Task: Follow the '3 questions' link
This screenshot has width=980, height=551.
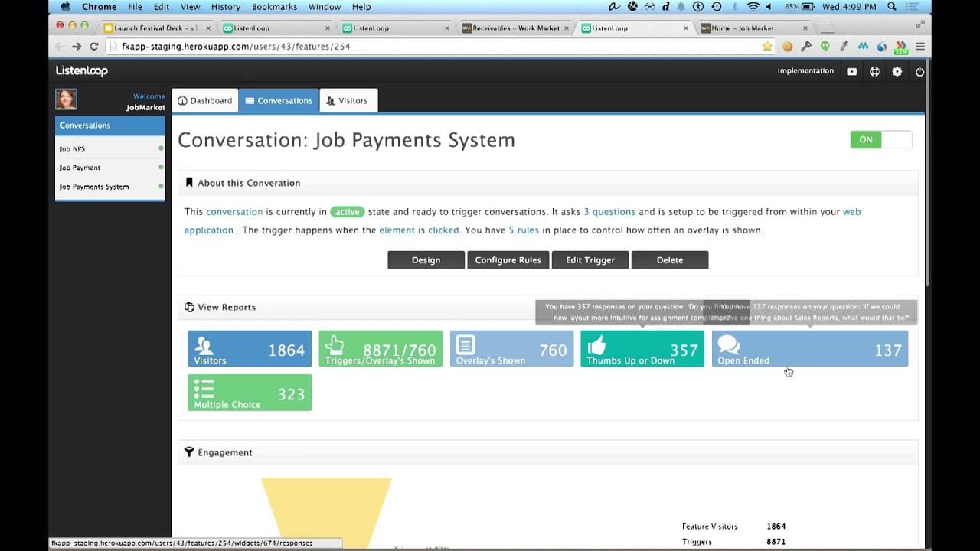Action: point(609,212)
